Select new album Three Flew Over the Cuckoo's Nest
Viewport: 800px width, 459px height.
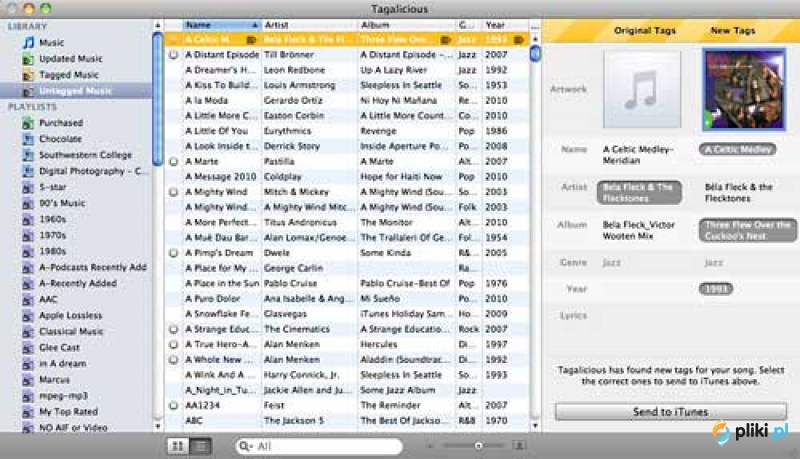[x=747, y=230]
